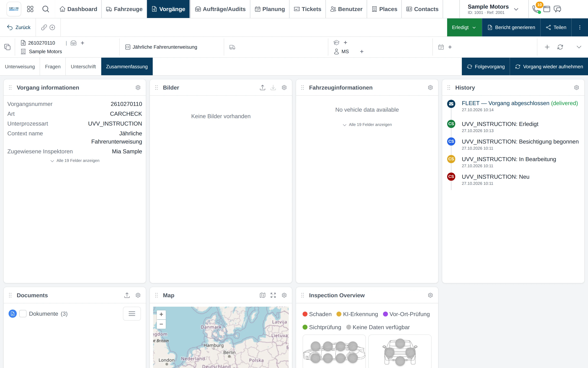The image size is (588, 368).
Task: Zoom out on the map
Action: point(161,324)
